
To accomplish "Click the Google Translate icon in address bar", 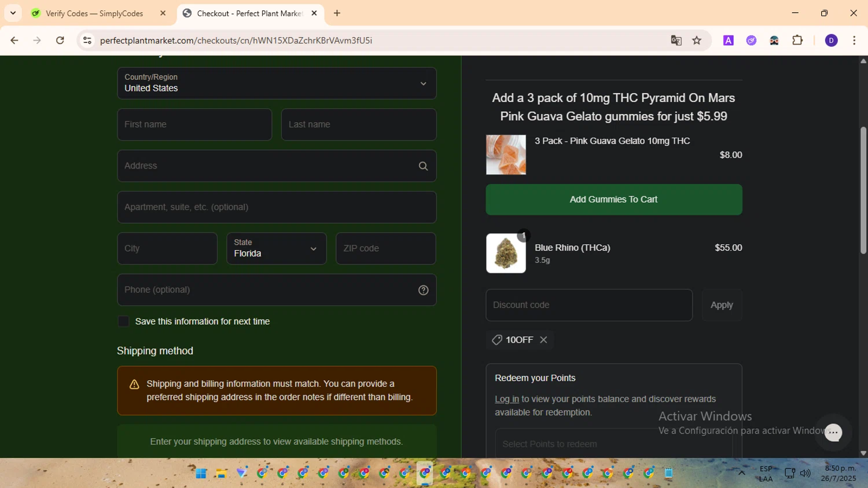I will point(676,41).
